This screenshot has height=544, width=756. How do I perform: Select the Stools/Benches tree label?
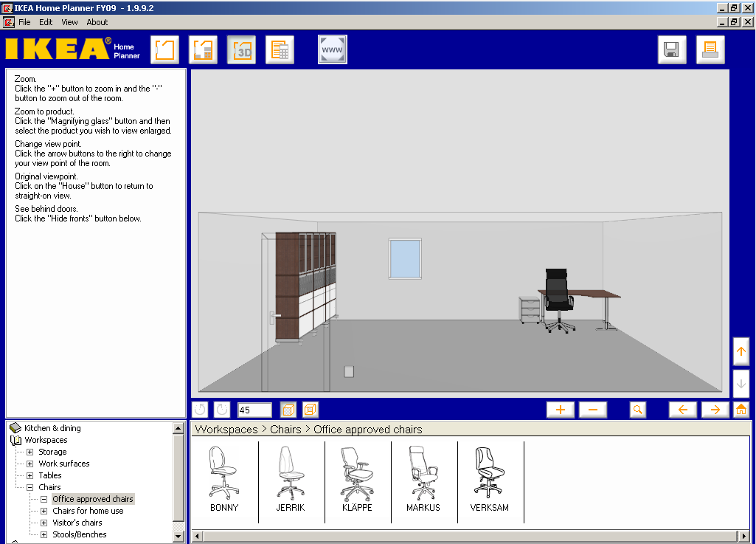(80, 535)
